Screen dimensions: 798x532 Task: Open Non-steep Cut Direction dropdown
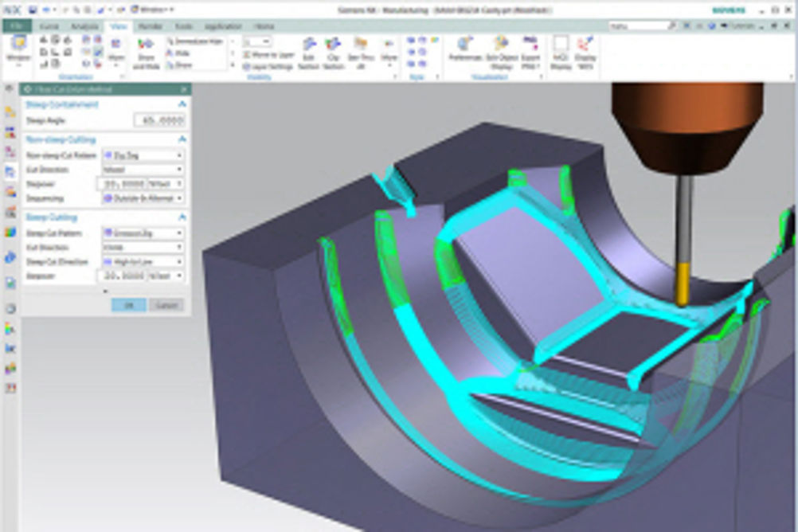tap(143, 170)
